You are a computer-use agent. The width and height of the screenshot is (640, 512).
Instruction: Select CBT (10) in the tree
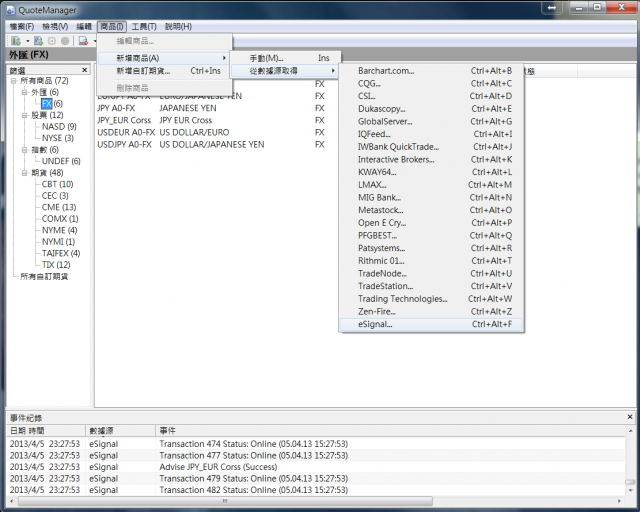click(x=58, y=184)
